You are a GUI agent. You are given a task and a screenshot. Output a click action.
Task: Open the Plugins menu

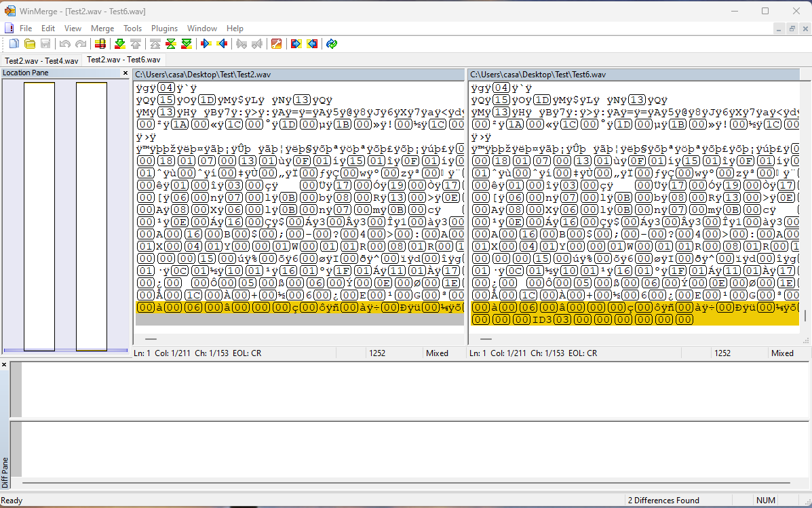point(164,28)
